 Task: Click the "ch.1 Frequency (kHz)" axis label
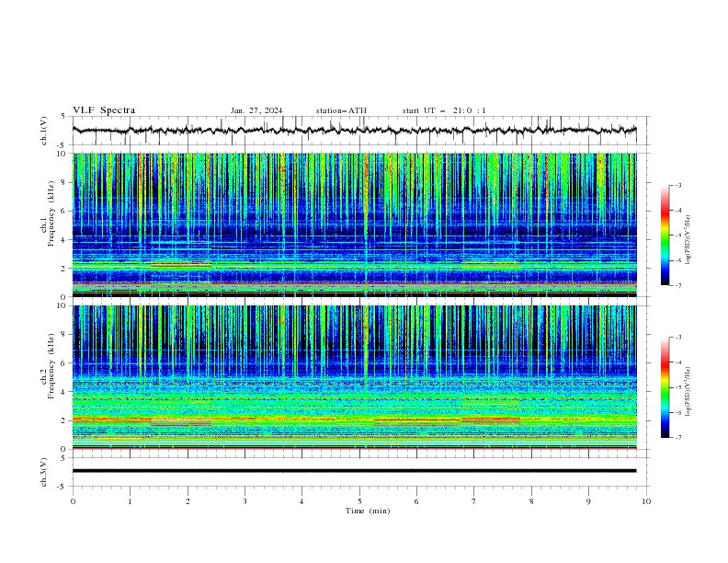48,213
